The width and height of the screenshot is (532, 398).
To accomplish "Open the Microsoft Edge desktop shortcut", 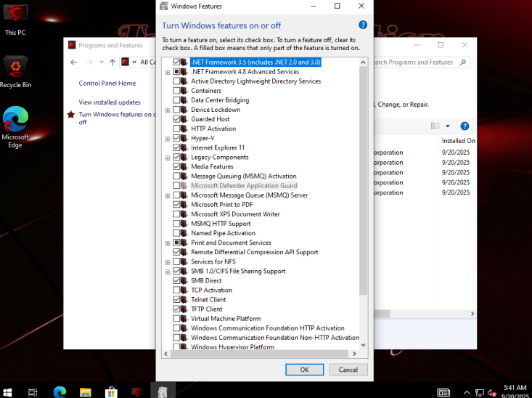I will [x=15, y=127].
